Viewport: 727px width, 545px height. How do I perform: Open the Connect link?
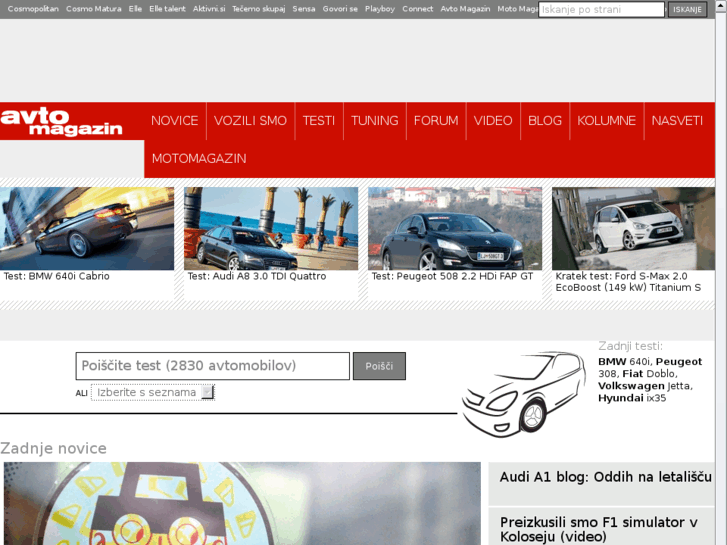click(417, 9)
